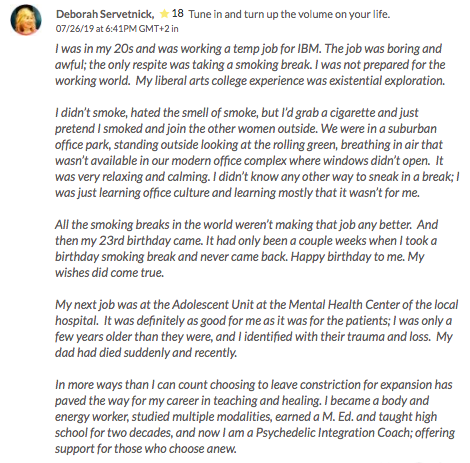The height and width of the screenshot is (463, 470).
Task: Click the word 'in' after GMT+2
Action: pyautogui.click(x=175, y=29)
